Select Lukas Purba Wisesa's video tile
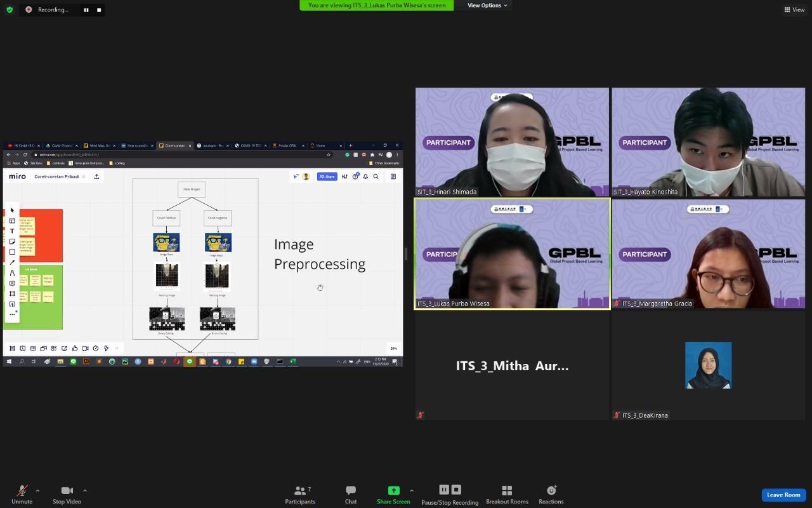812x508 pixels. (512, 253)
